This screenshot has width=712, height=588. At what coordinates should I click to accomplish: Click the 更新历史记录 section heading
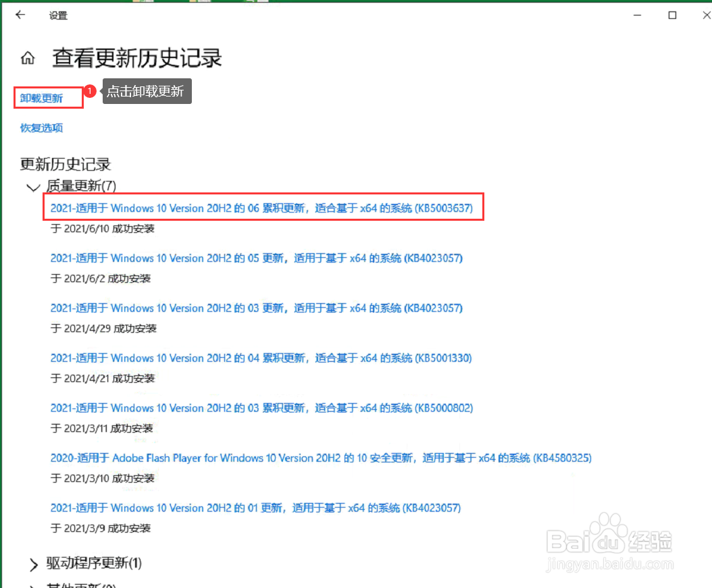(x=66, y=164)
